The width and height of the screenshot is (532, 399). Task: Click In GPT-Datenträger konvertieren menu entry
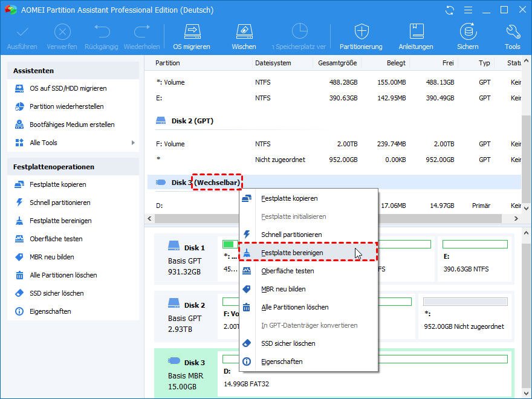coord(308,325)
